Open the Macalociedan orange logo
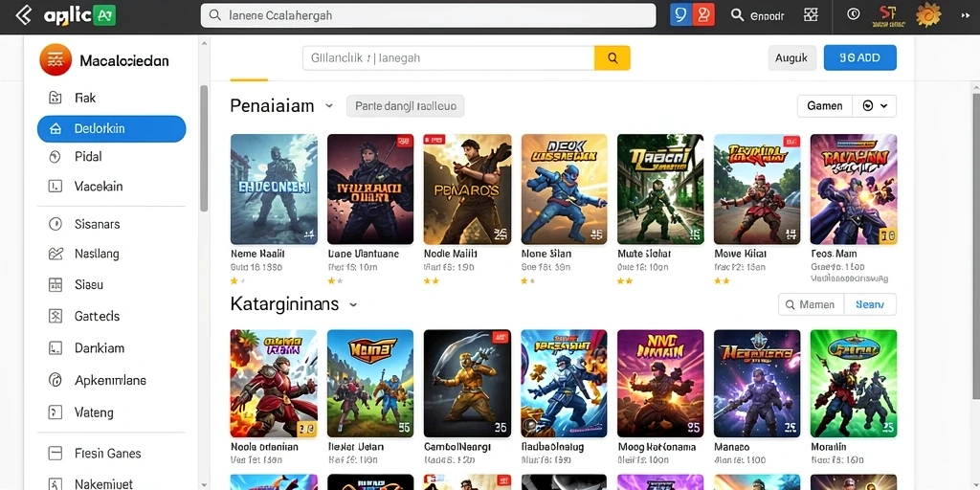Image resolution: width=980 pixels, height=490 pixels. (56, 60)
